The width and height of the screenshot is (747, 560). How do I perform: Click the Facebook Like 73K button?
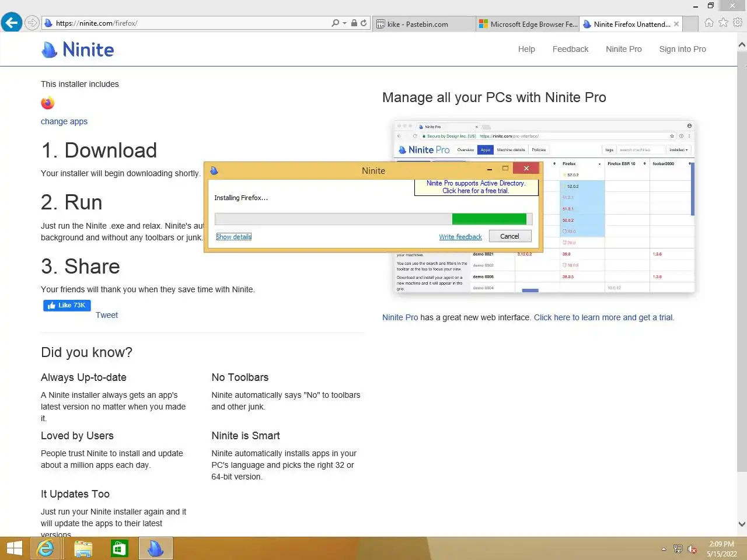(67, 305)
